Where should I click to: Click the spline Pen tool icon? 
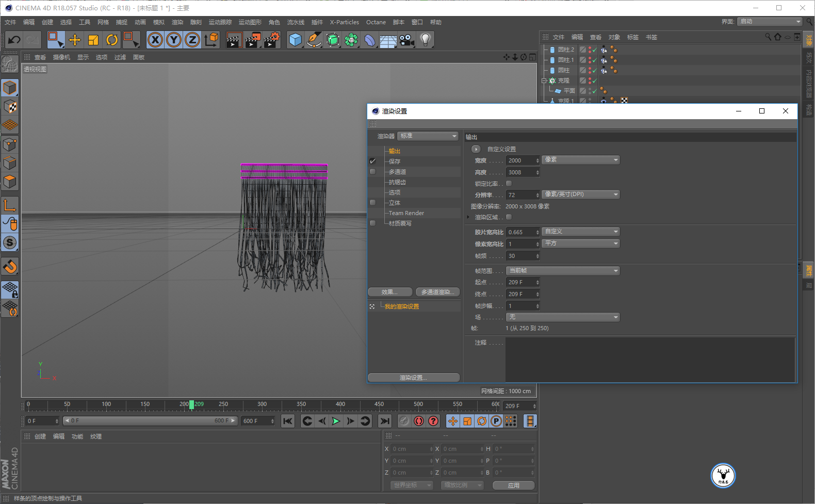point(314,40)
